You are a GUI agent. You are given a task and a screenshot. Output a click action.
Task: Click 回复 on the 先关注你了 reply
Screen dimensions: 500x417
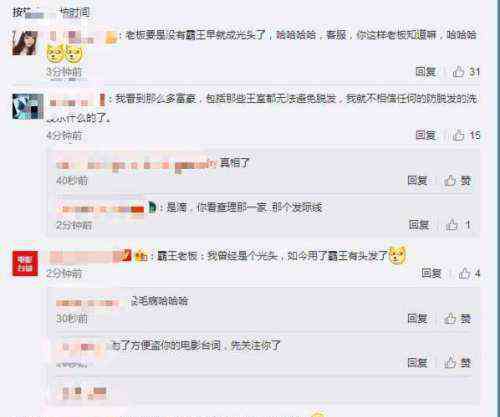(x=417, y=362)
